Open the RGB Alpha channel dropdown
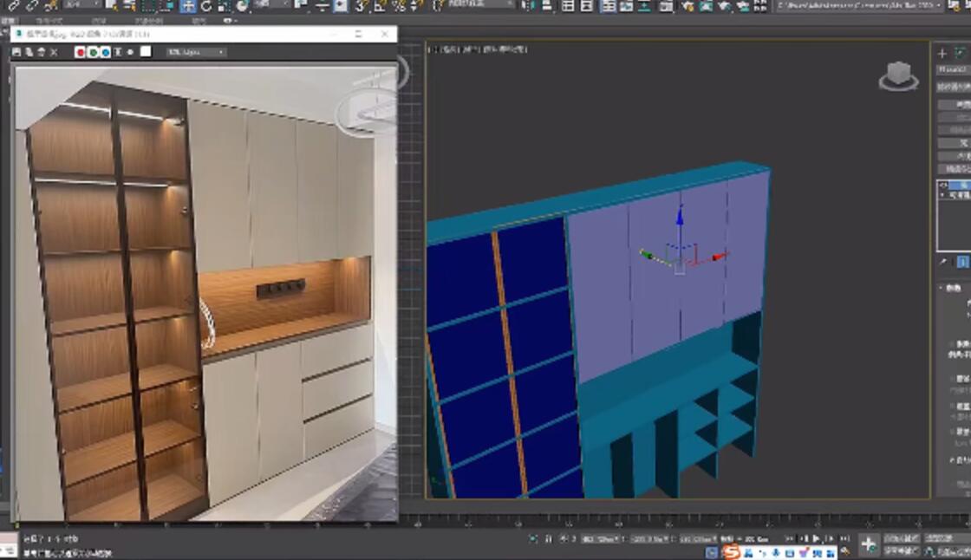The height and width of the screenshot is (560, 971). coord(196,52)
